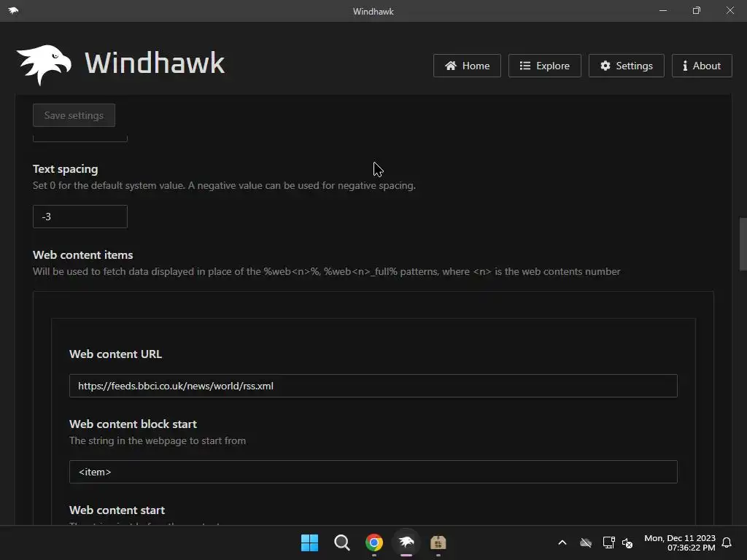Minimize the Windhawk window

[663, 10]
